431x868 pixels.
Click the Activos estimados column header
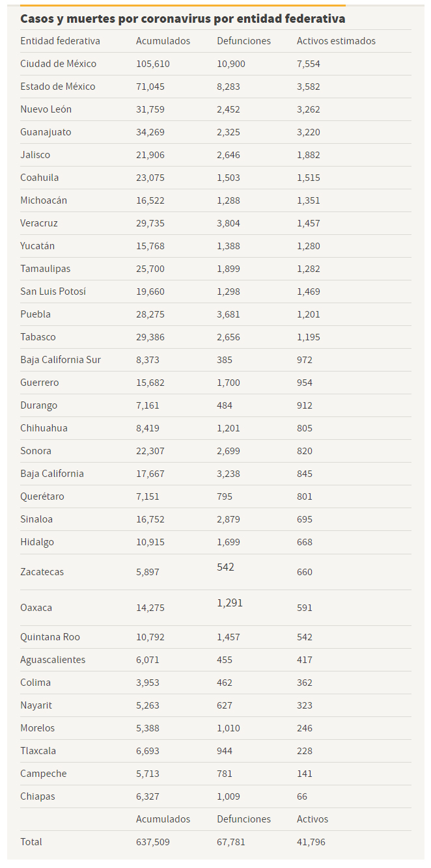(336, 41)
